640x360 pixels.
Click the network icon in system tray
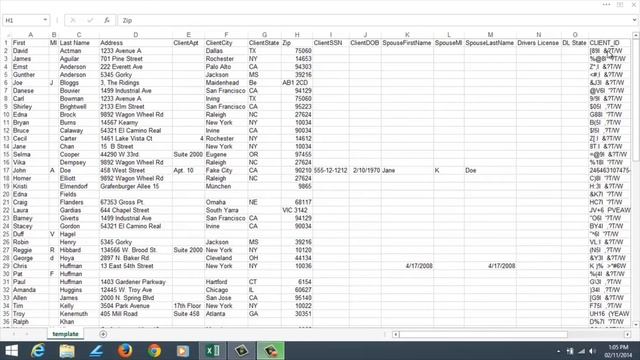coord(570,351)
